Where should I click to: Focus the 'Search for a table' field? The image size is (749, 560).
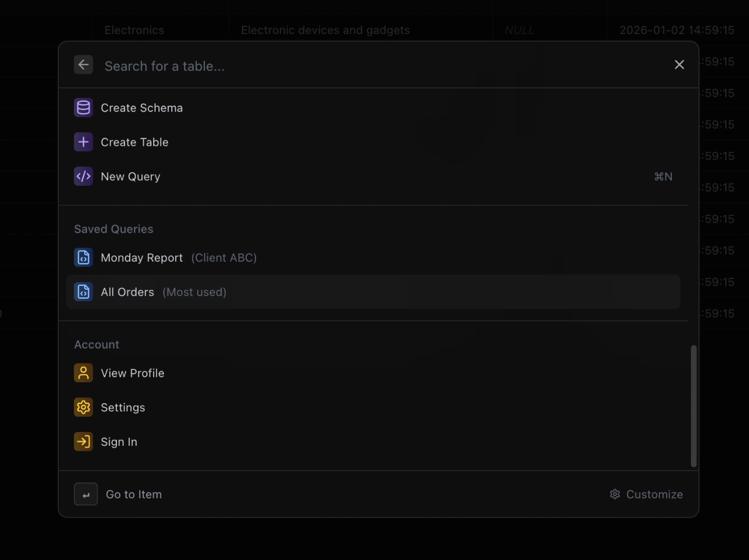tap(377, 66)
